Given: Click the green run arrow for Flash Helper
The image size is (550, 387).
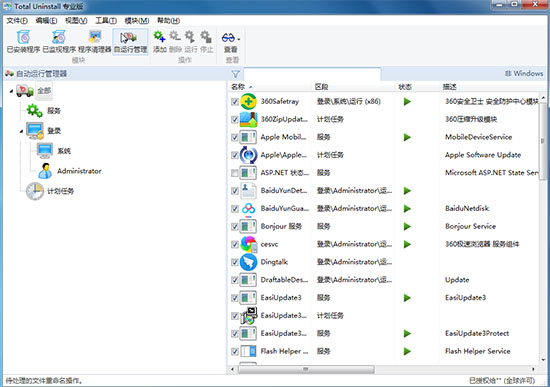Looking at the screenshot, I should point(407,351).
